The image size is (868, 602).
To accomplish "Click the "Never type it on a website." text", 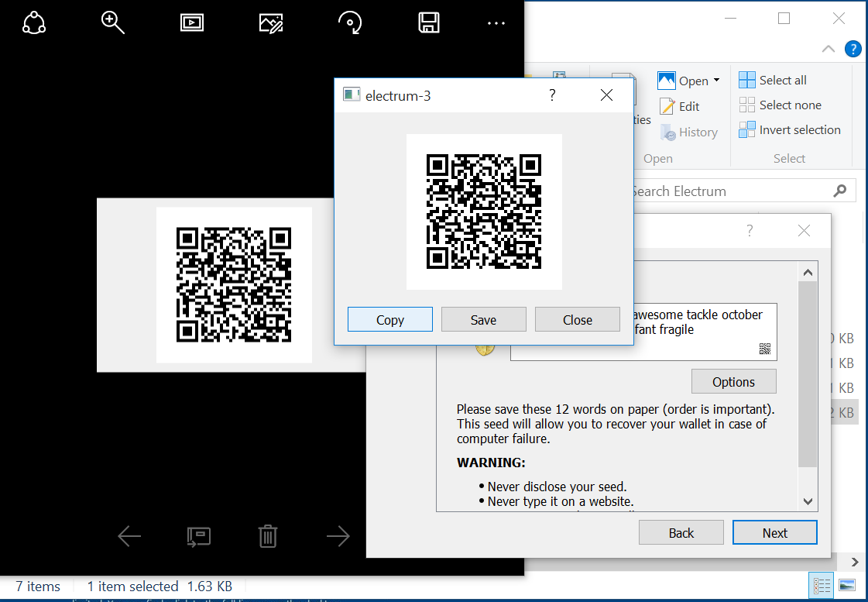I will coord(561,502).
